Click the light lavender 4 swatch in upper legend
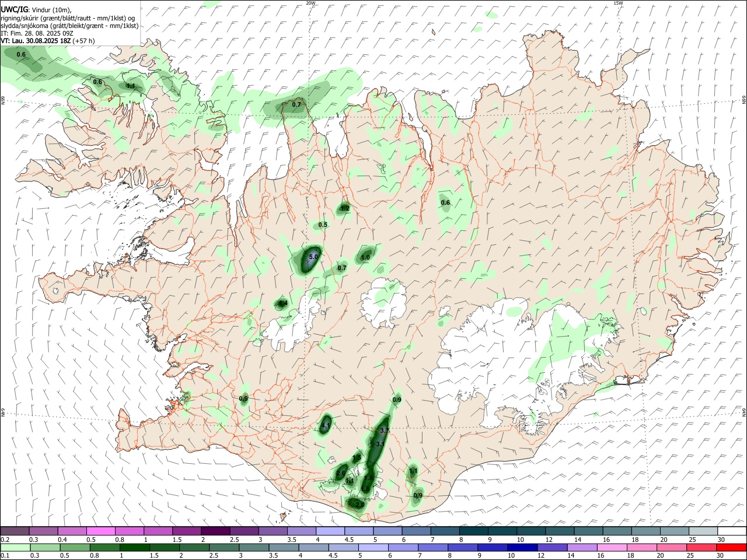747x560 pixels. pyautogui.click(x=330, y=531)
